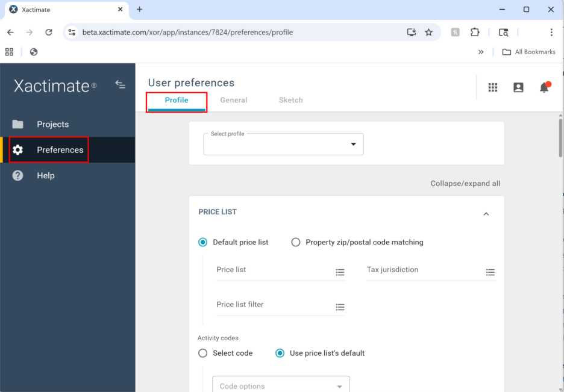Switch to the Sketch tab
This screenshot has height=392, width=564.
point(290,100)
